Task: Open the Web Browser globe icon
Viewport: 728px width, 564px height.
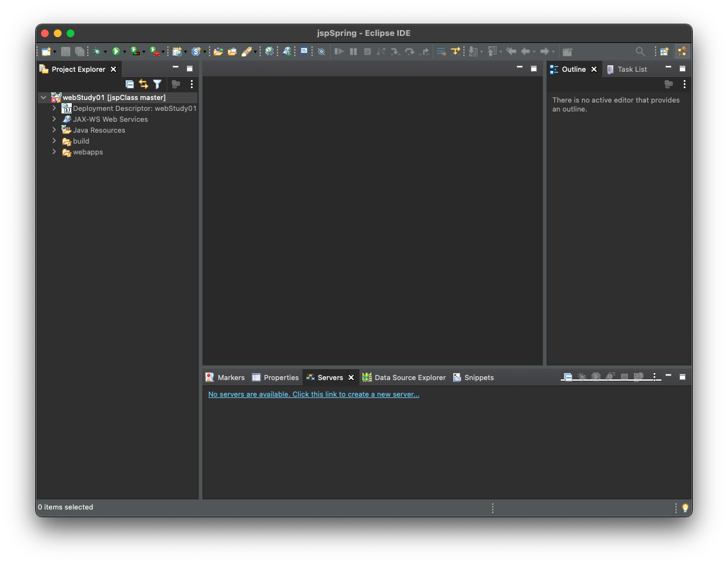Action: 269,51
